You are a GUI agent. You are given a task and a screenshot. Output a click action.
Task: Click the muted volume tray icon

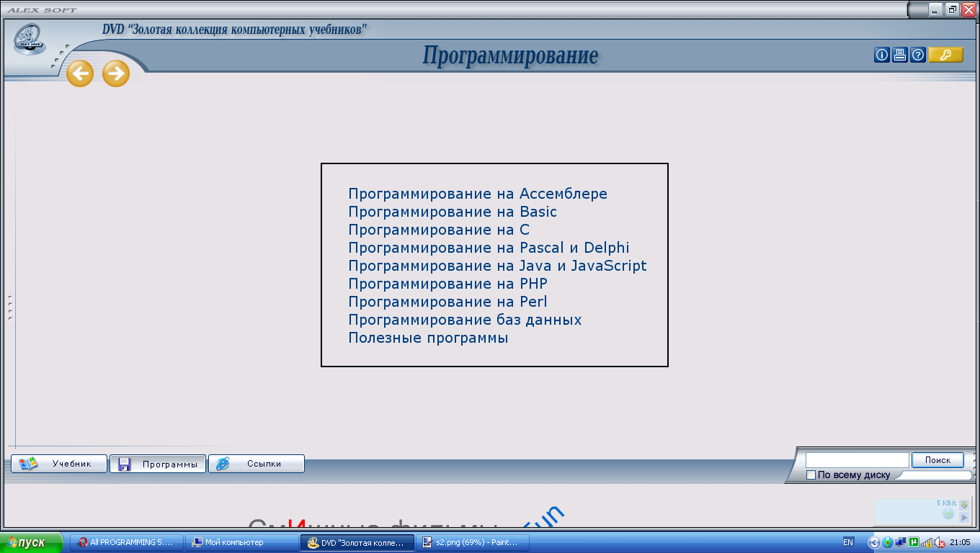940,543
